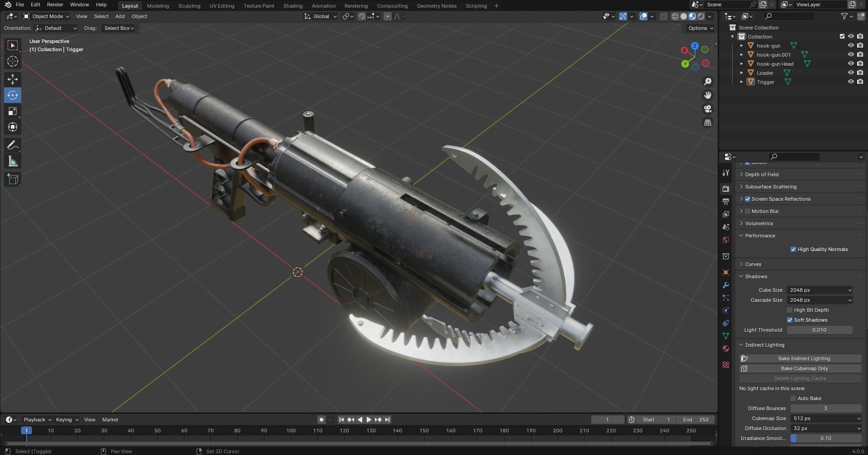Switch to rendered viewport shading
This screenshot has height=455, width=868.
coord(701,16)
